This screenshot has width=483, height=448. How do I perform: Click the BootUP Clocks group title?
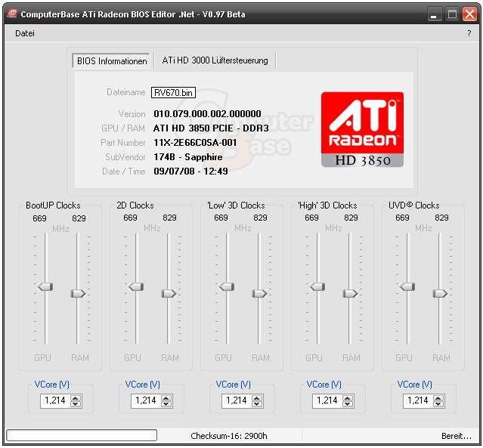(x=53, y=205)
